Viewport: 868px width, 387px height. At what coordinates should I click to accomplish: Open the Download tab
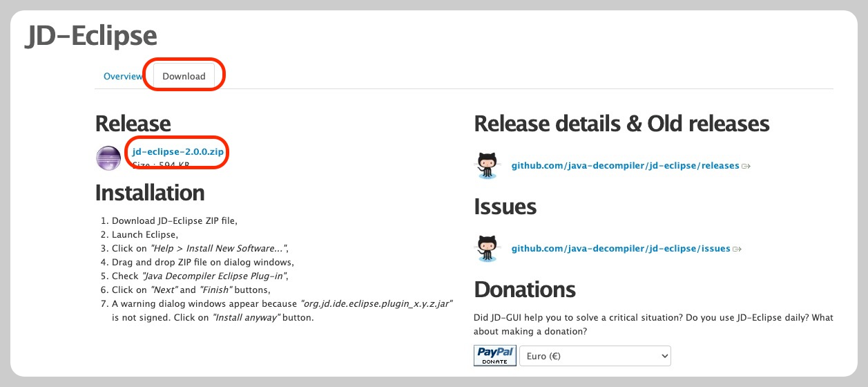coord(184,76)
